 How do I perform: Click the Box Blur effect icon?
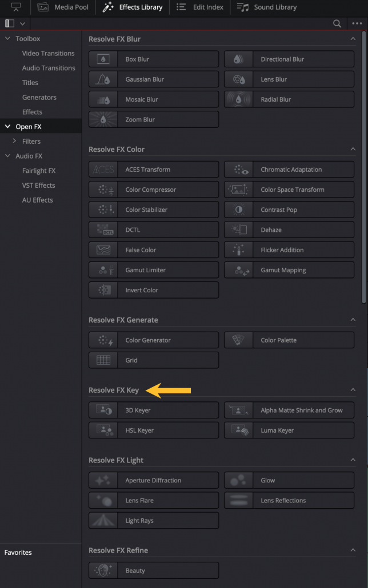[103, 59]
